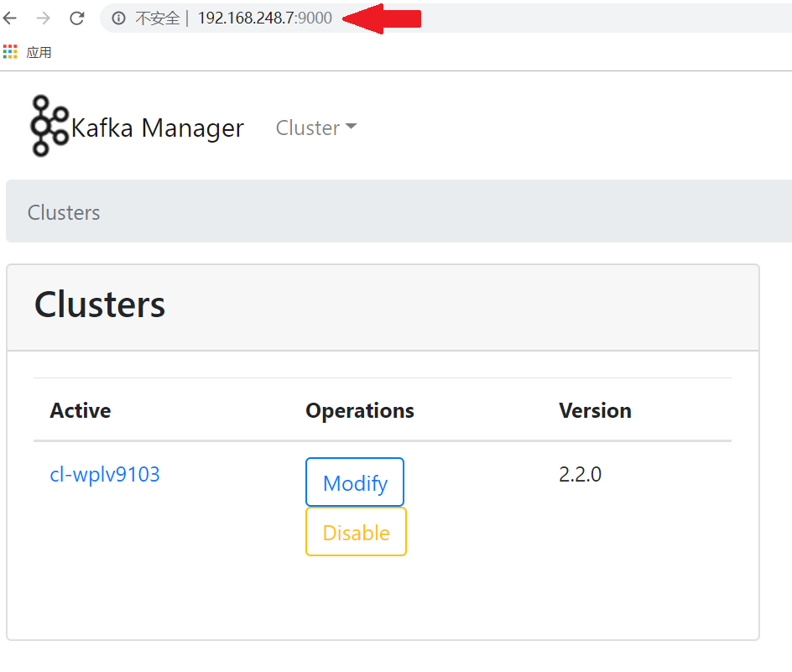This screenshot has width=792, height=672.
Task: Click the Clusters breadcrumb
Action: (x=64, y=213)
